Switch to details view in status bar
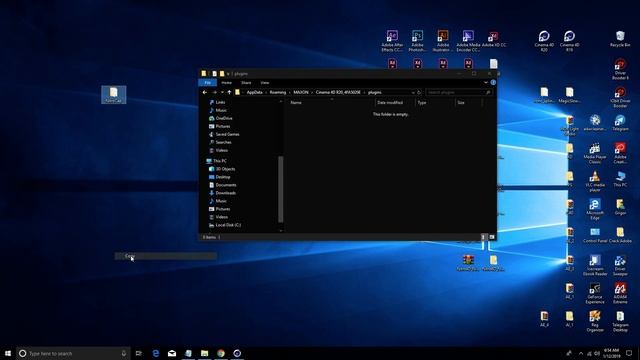Viewport: 640px width, 360px height. click(x=484, y=237)
